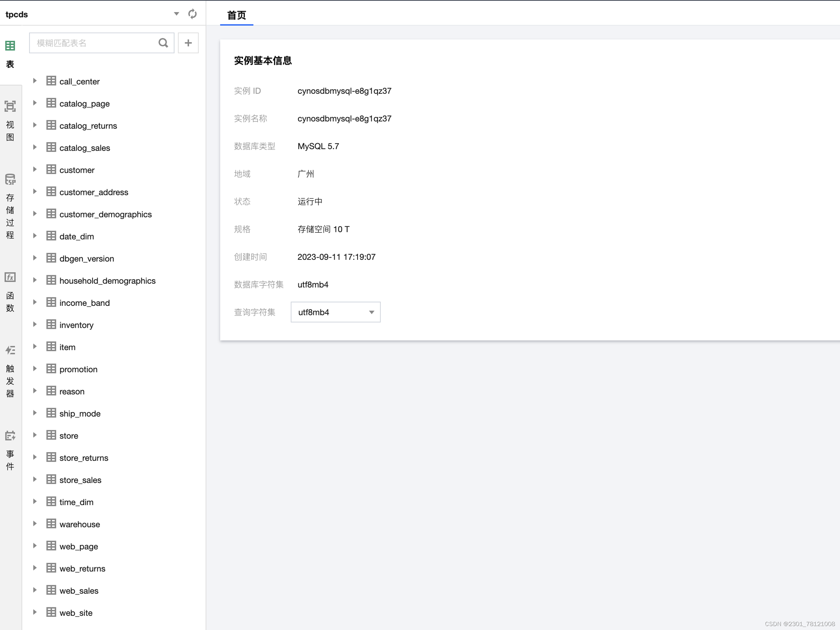Viewport: 840px width, 630px height.
Task: Toggle expand the catalog_sales table
Action: (35, 147)
